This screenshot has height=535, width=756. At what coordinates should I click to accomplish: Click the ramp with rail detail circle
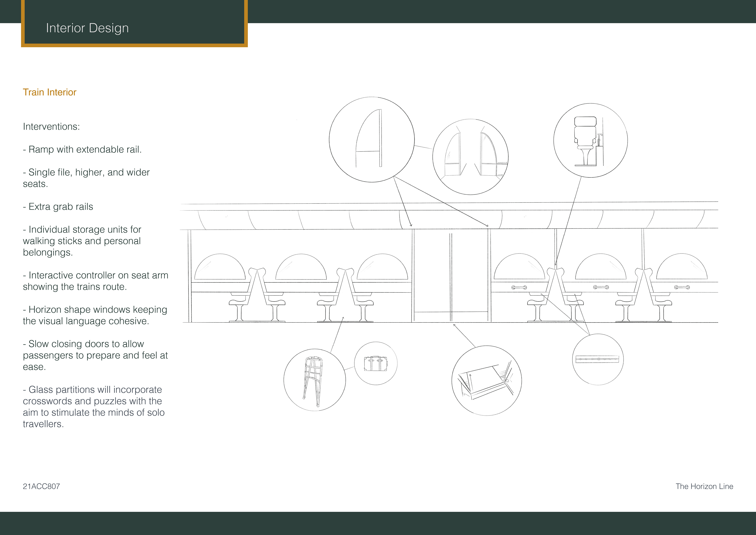pos(487,381)
